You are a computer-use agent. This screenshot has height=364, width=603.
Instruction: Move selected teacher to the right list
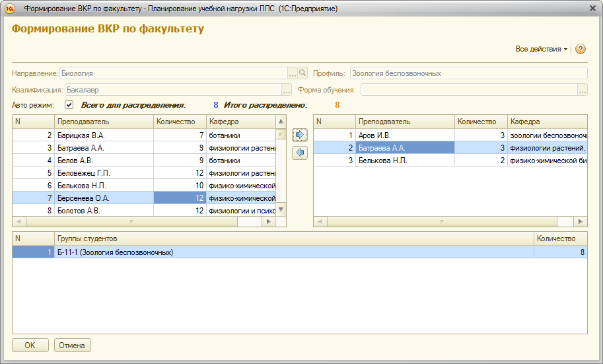300,135
